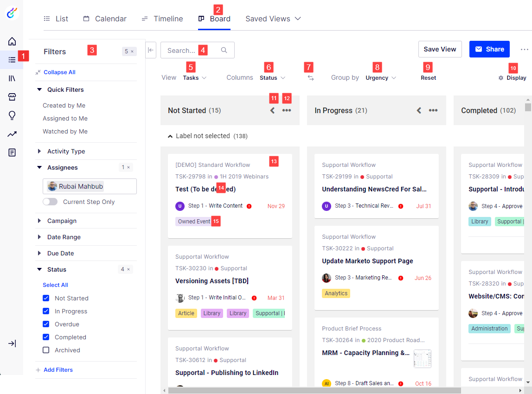Switch to the Timeline view tab
Screen dimensions: 532x394
[162, 19]
